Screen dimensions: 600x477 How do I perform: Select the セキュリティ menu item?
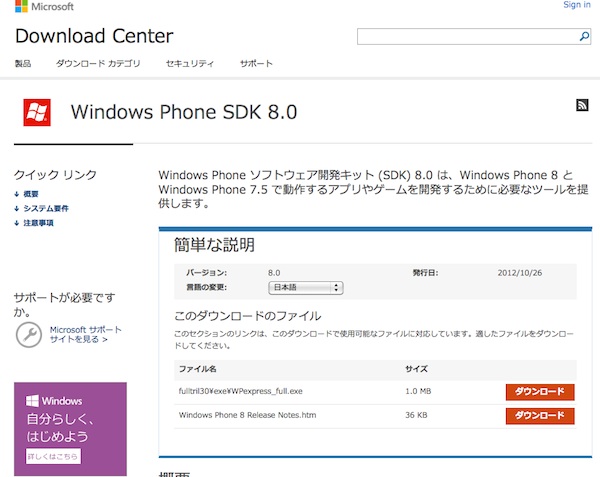pos(190,64)
